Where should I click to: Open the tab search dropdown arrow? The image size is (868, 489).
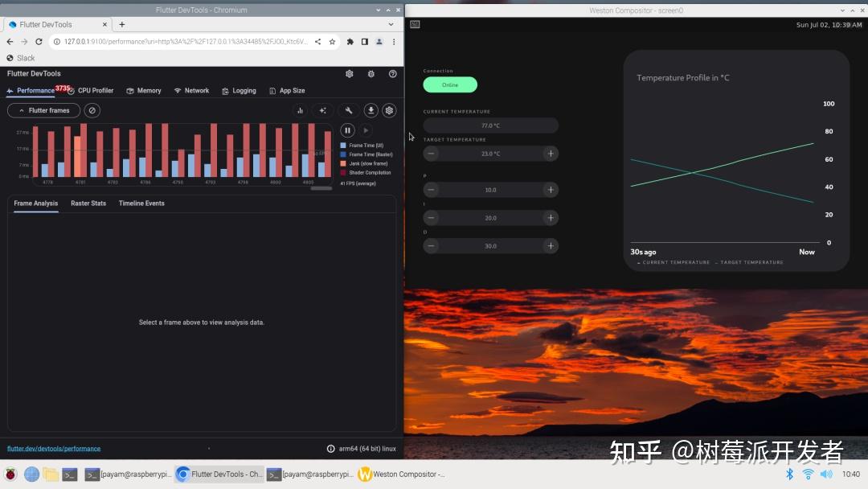[x=391, y=24]
